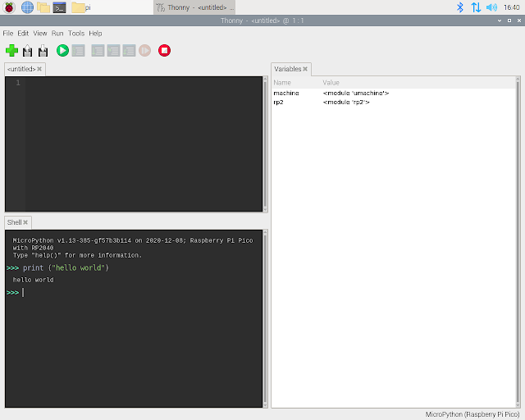Click the <module 'umachine'> value

coord(356,94)
